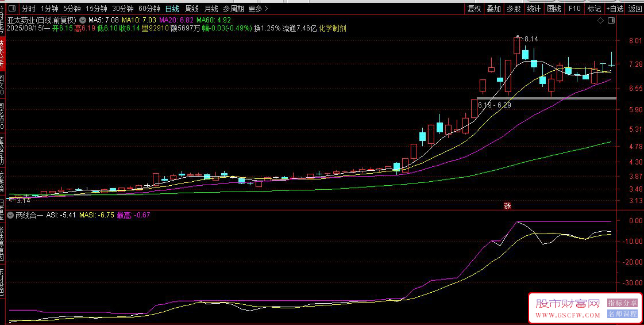Click the 额5697万 amount value
This screenshot has width=644, height=325.
[185, 28]
